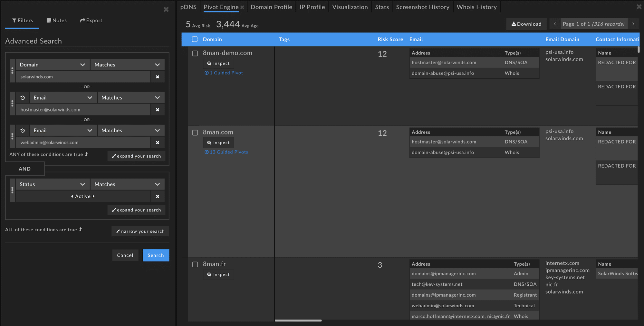Open the Visualization tab
This screenshot has height=326, width=644.
(x=350, y=7)
